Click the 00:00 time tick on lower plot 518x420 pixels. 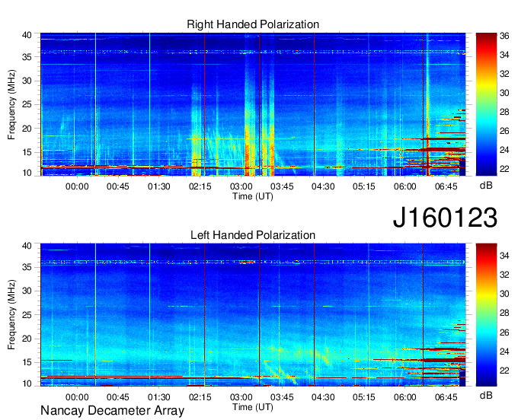click(x=77, y=397)
